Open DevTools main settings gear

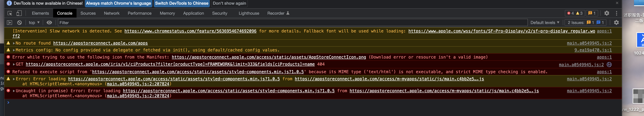coord(606,13)
